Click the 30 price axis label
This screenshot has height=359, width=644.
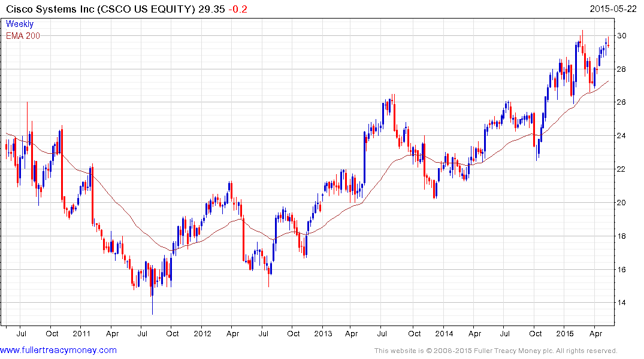(x=622, y=36)
